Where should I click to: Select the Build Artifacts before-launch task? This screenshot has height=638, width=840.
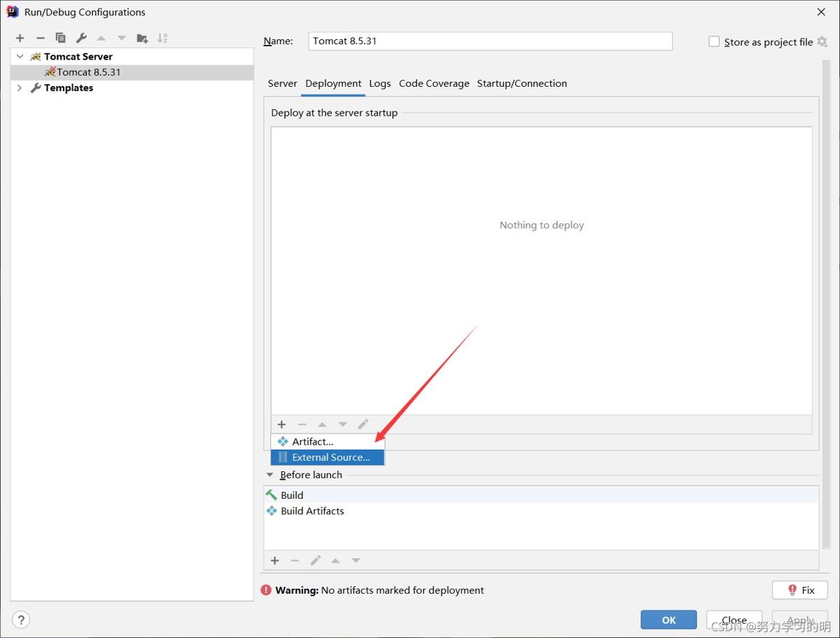tap(541, 511)
